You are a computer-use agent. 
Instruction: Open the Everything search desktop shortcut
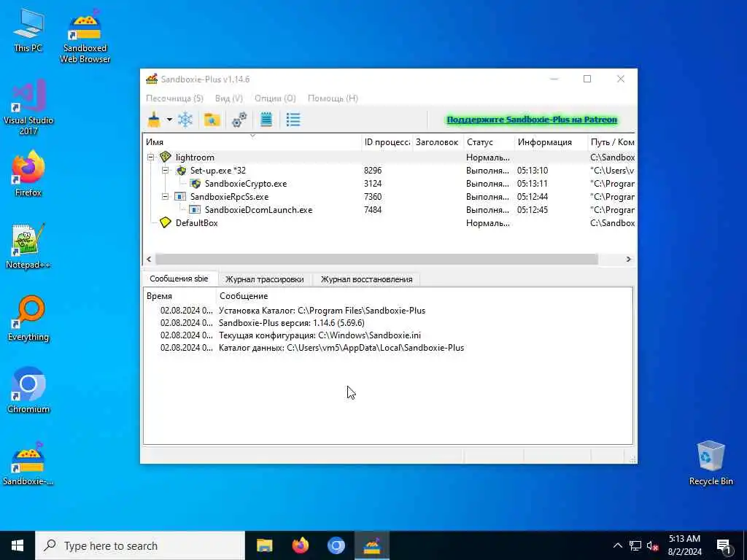(x=28, y=318)
